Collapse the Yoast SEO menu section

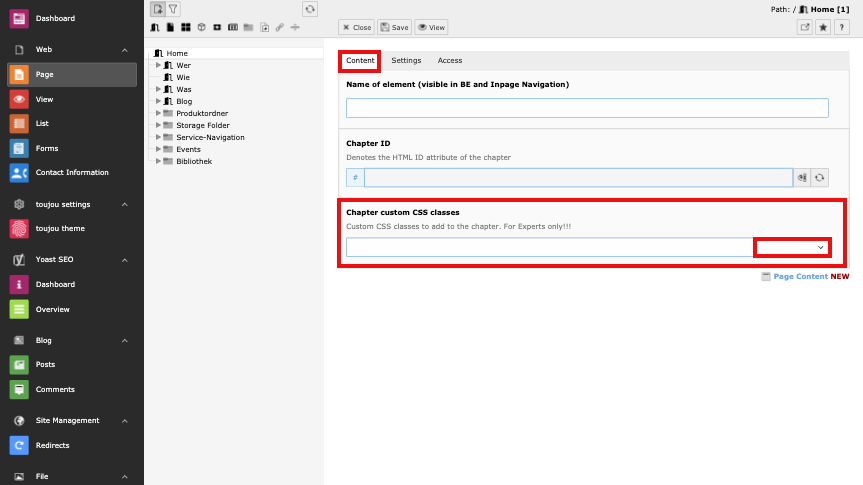pos(125,260)
